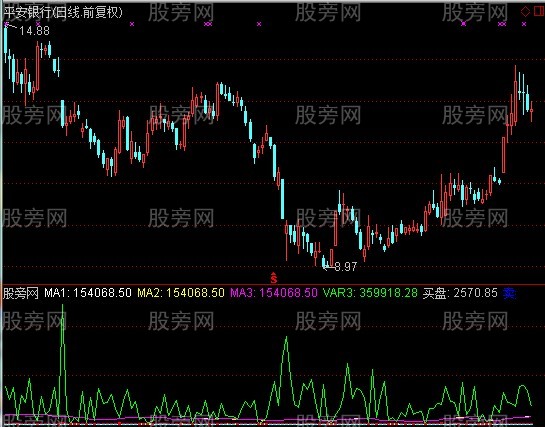Select the MA1: 154068.50 indicator value
Screen dimensions: 545x427
coord(88,293)
